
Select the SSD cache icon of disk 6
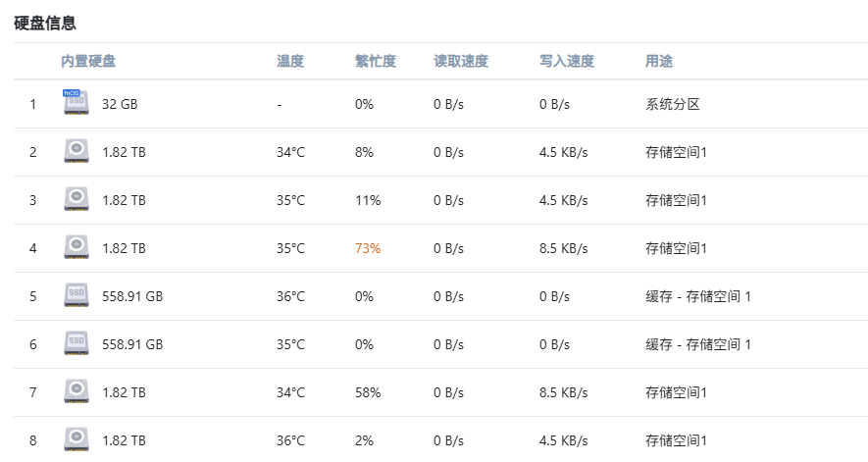click(77, 343)
